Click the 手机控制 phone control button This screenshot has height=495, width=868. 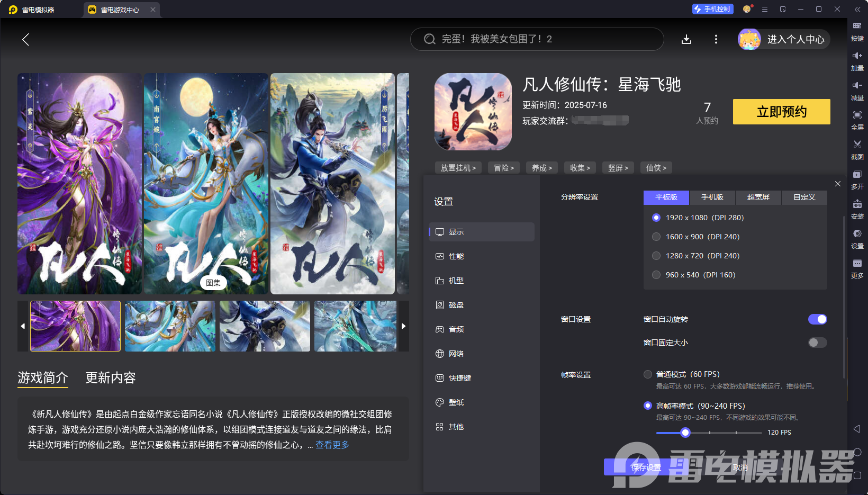[x=712, y=9]
